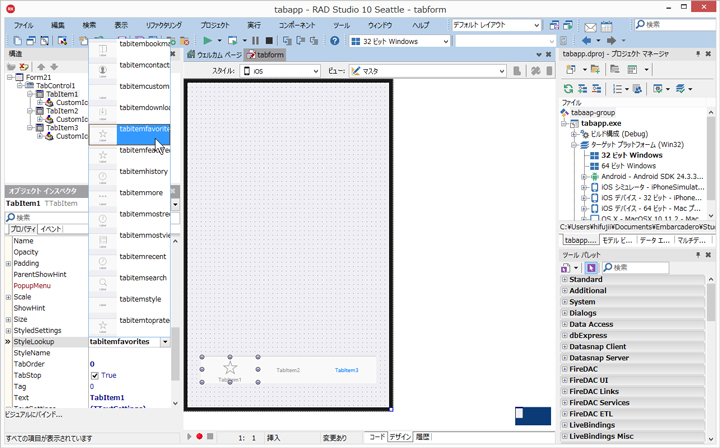Click Expand All icon in Project Manager
The height and width of the screenshot is (448, 720).
coord(582,89)
